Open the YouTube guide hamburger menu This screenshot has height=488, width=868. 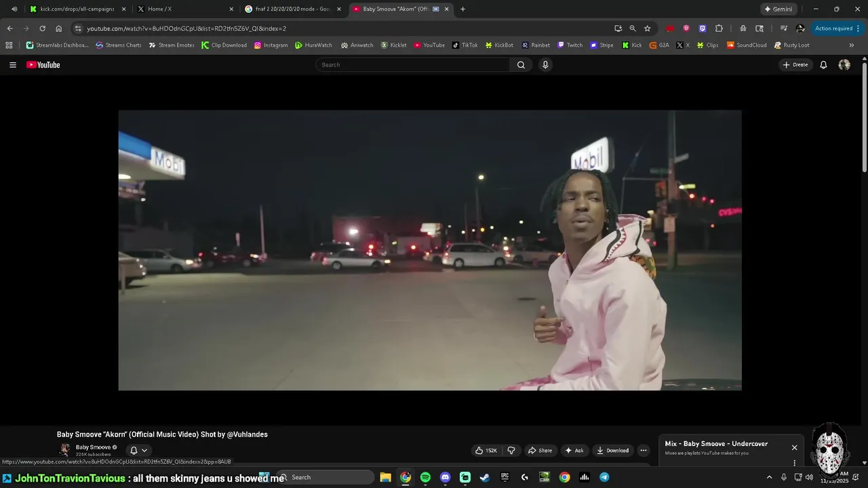(13, 65)
